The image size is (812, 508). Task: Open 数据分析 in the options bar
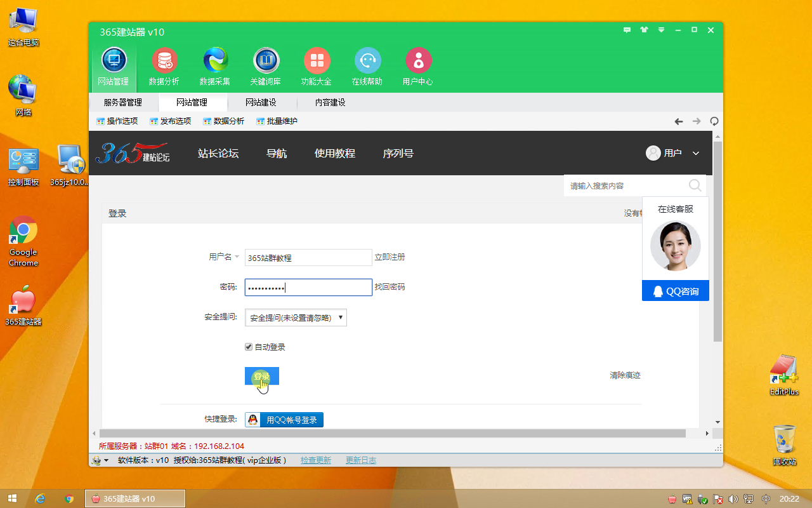[x=224, y=121]
